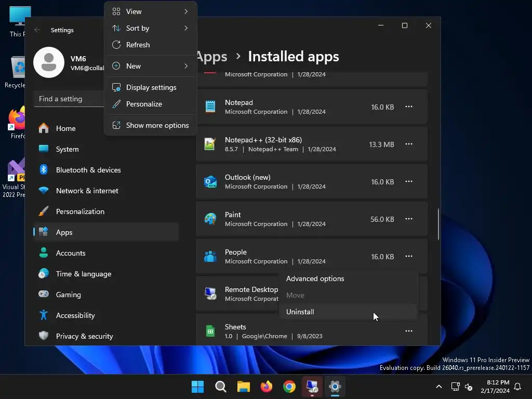
Task: Open more options for People
Action: point(409,256)
